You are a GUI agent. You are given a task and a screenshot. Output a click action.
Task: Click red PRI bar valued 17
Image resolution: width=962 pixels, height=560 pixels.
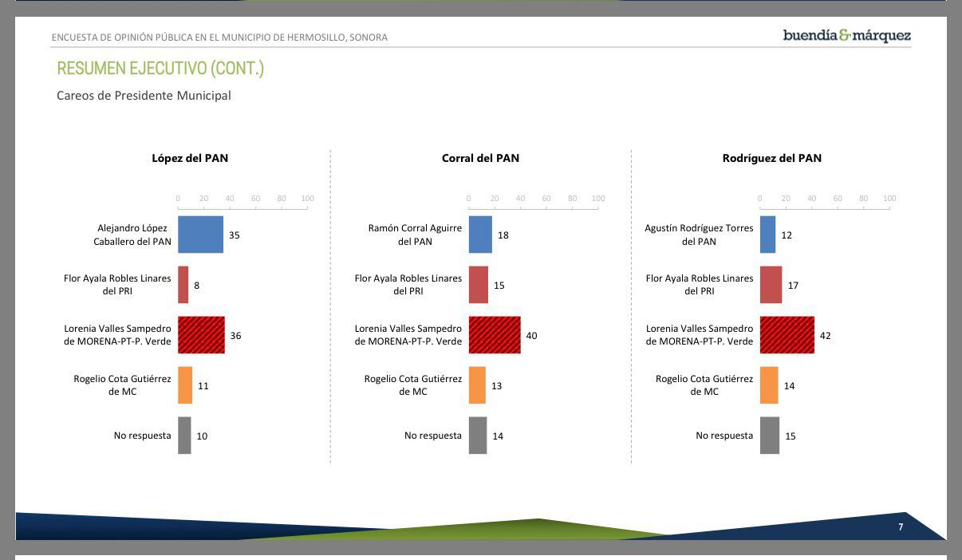point(771,285)
